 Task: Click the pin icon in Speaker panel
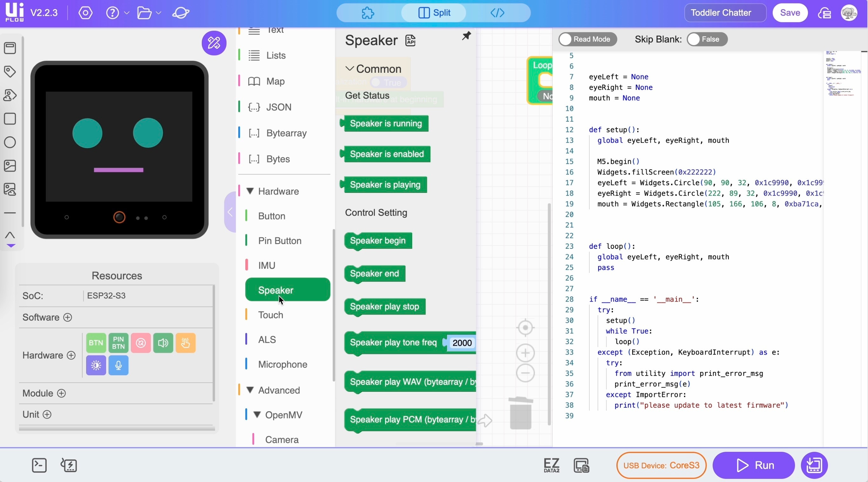click(466, 36)
